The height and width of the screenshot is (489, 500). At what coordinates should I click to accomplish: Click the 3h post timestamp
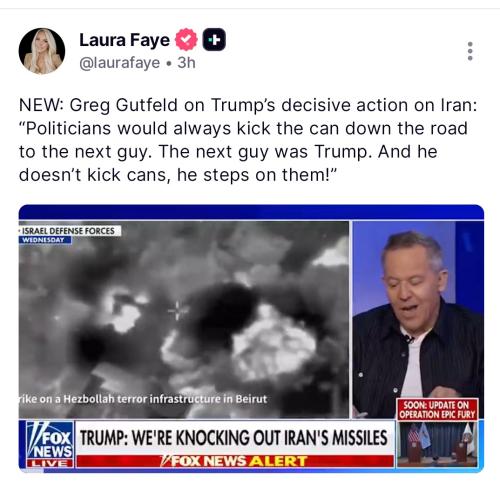186,63
